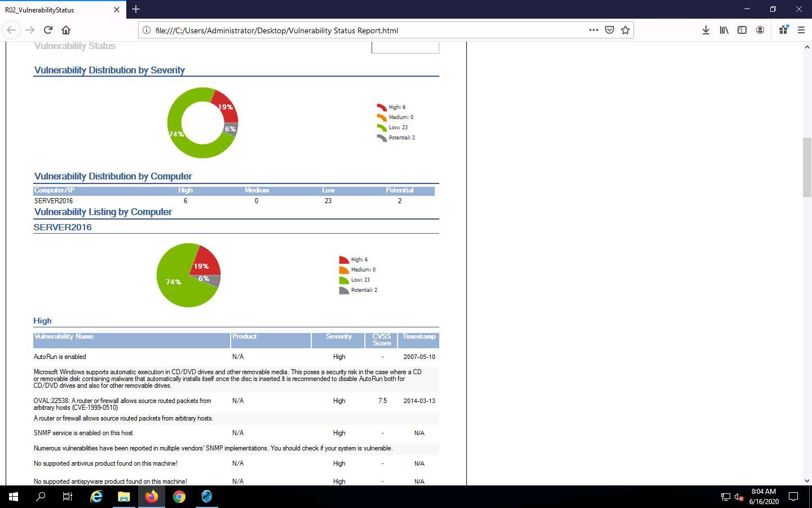This screenshot has height=508, width=812.
Task: Open the Firefox hamburger menu
Action: tap(801, 30)
